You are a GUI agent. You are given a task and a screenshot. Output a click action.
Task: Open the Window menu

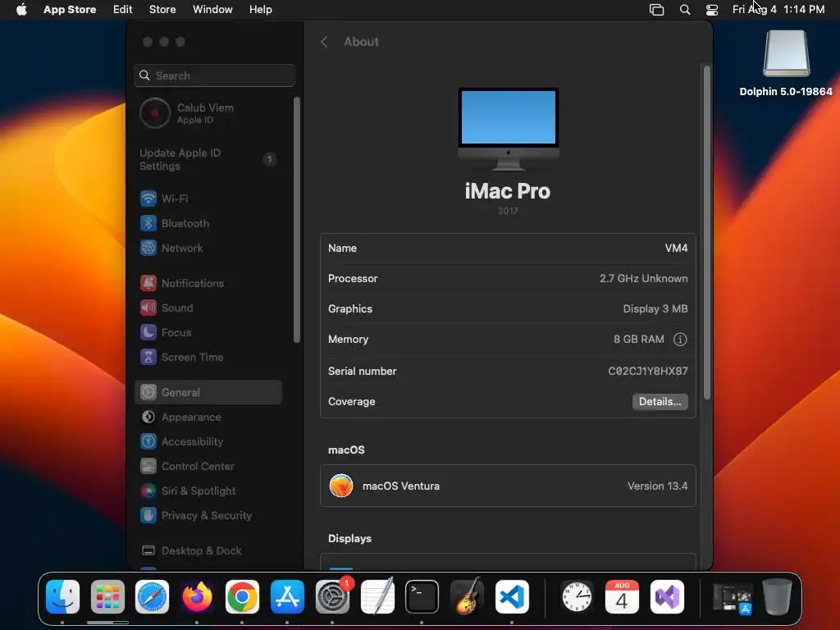point(212,10)
